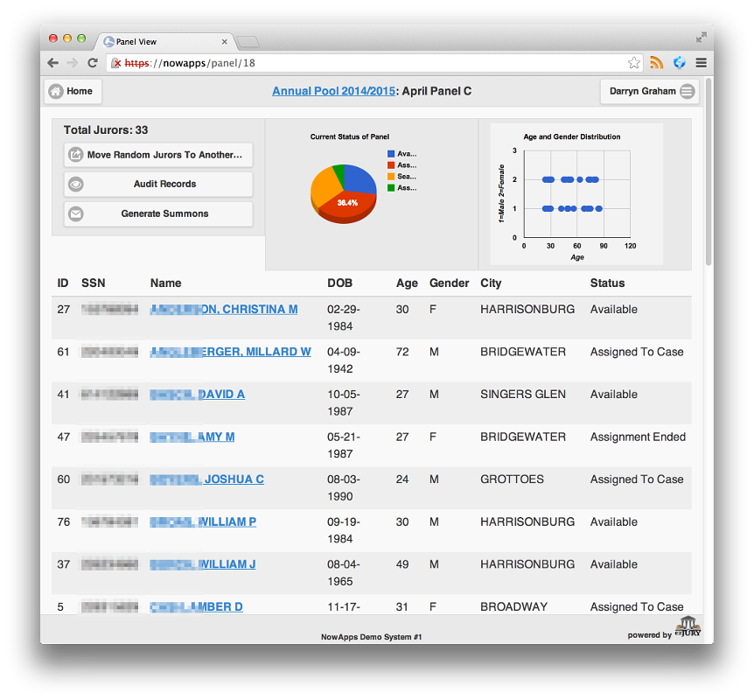This screenshot has height=700, width=754.
Task: Open juror MILLARD W's record link
Action: click(x=230, y=352)
